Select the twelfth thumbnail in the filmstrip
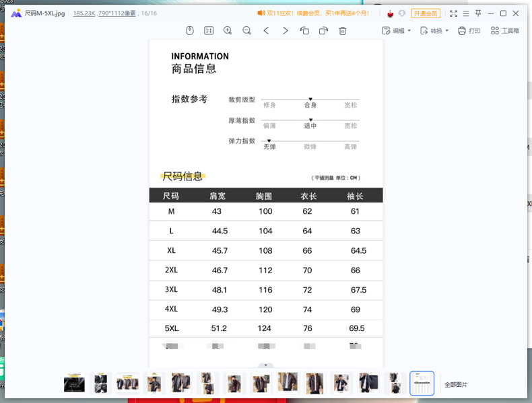The width and height of the screenshot is (532, 403). click(x=368, y=383)
